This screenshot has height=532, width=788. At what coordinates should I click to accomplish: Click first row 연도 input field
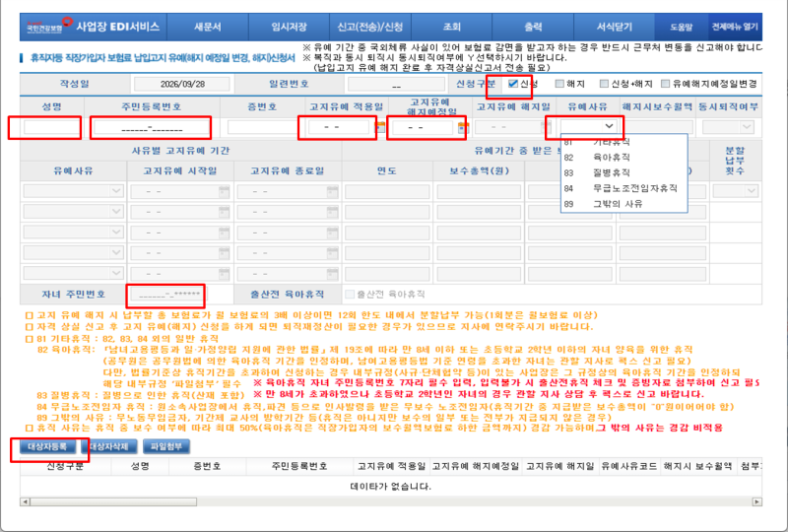[387, 191]
